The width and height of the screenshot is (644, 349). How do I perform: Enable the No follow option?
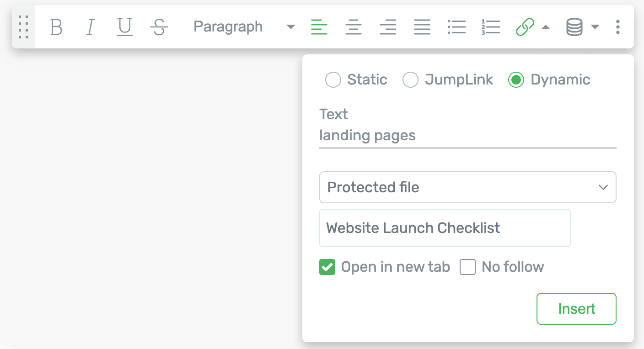click(467, 267)
